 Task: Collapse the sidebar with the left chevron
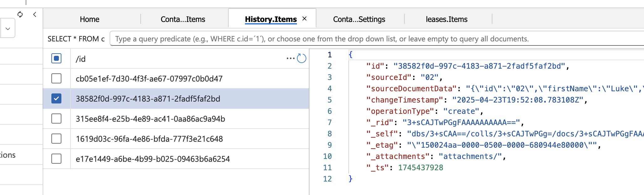(x=35, y=14)
